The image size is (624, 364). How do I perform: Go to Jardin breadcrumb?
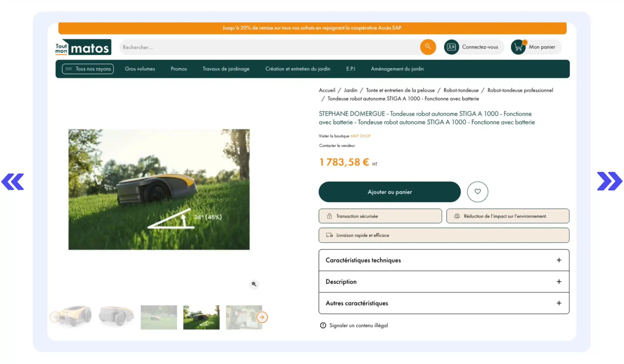coord(350,90)
